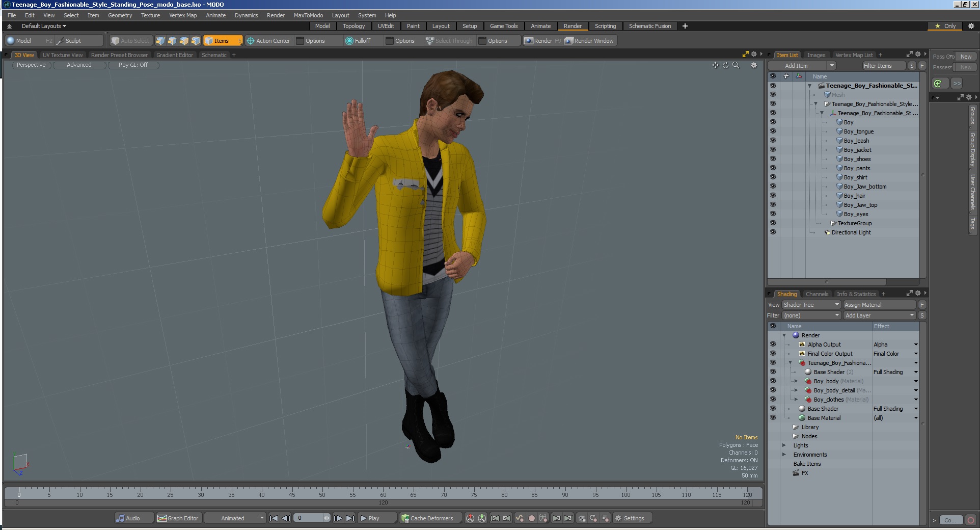Toggle visibility of Boy_jacket item
The height and width of the screenshot is (530, 980).
click(x=773, y=150)
